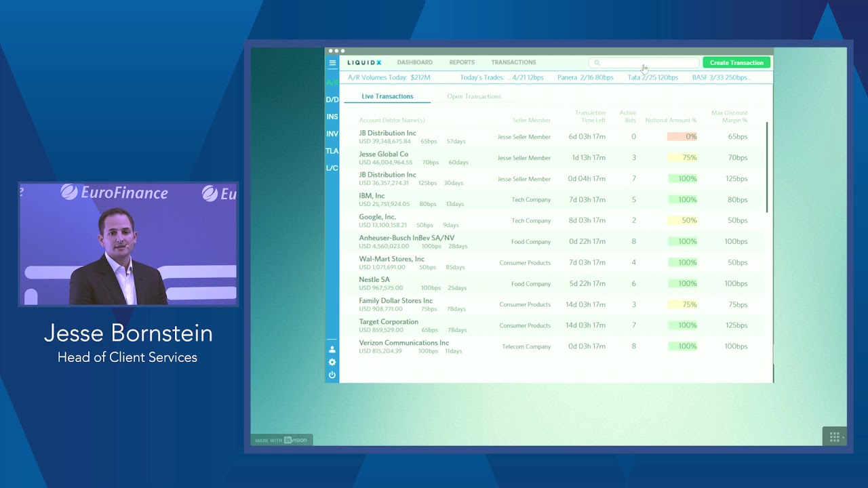This screenshot has height=488, width=868.
Task: Select the A/R sidebar item
Action: click(x=332, y=83)
